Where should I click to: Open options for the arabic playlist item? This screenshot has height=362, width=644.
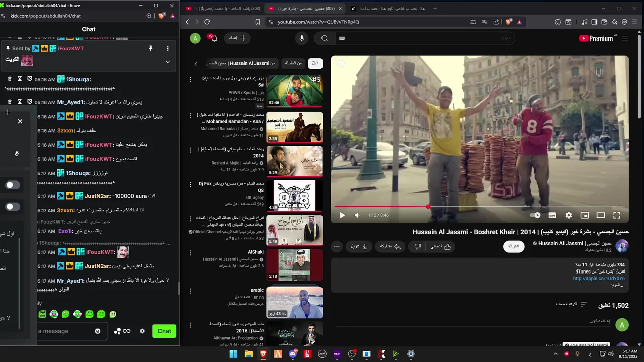click(191, 291)
